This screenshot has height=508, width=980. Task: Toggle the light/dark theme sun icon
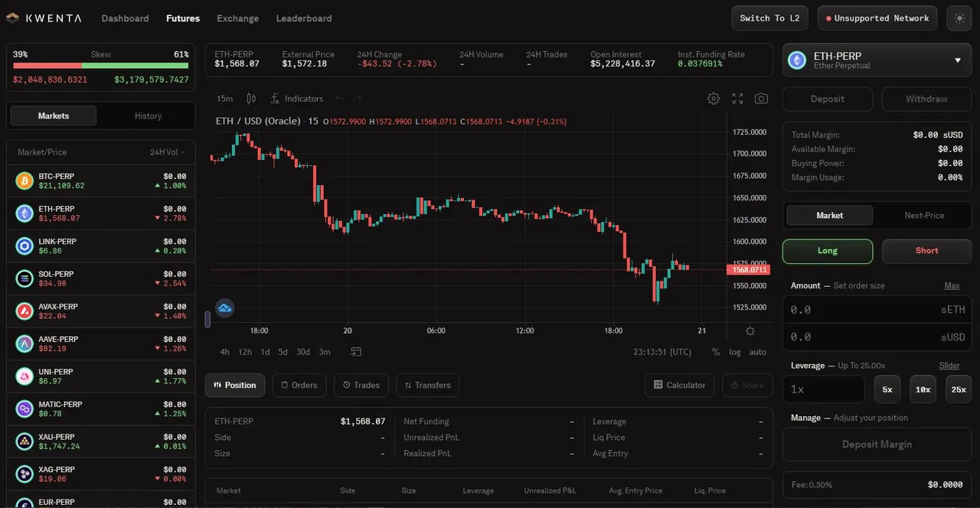(959, 18)
